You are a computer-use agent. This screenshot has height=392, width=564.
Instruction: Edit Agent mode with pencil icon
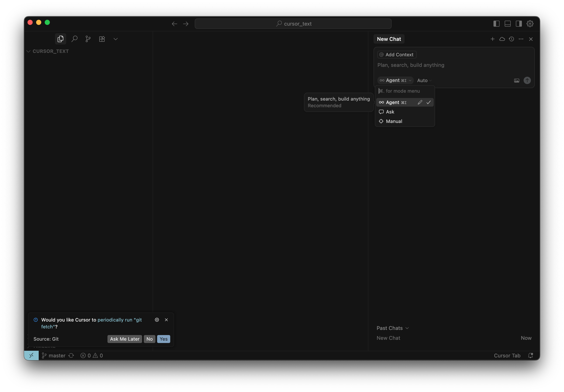420,103
